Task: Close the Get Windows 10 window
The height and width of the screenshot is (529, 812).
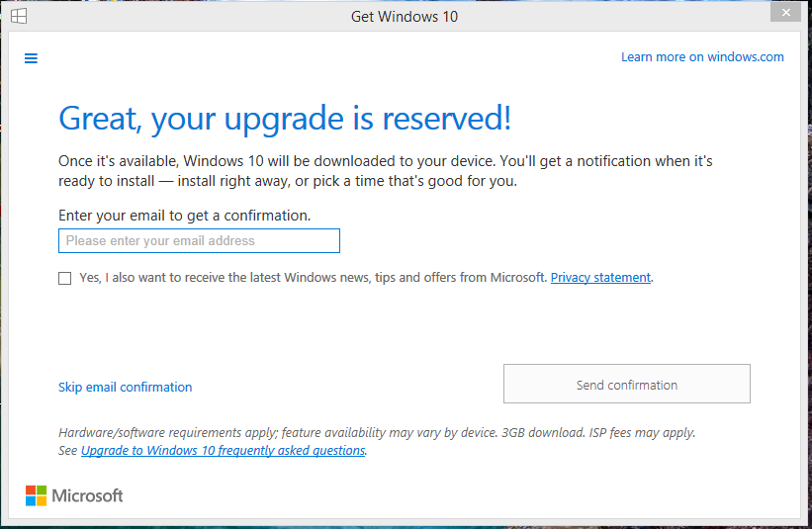Action: click(x=784, y=13)
